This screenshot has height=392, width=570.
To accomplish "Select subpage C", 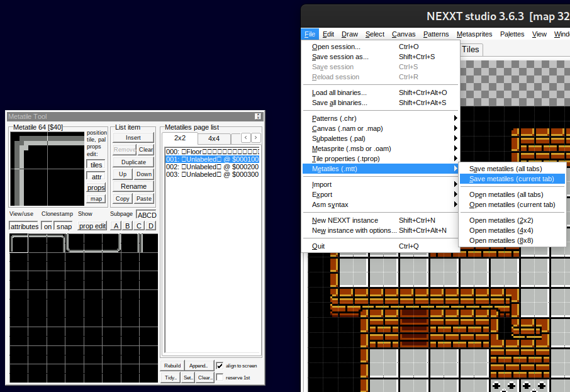I will (139, 226).
